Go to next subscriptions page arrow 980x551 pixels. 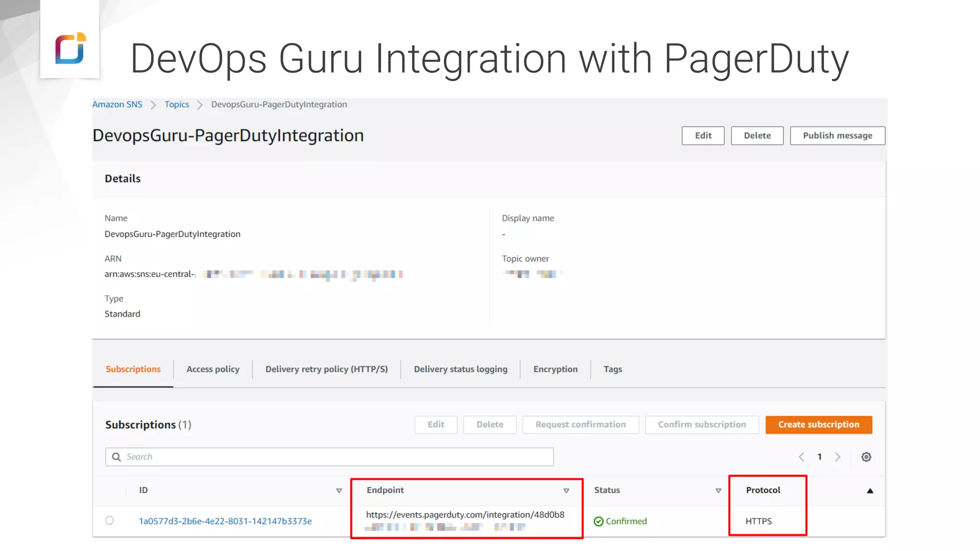point(837,457)
